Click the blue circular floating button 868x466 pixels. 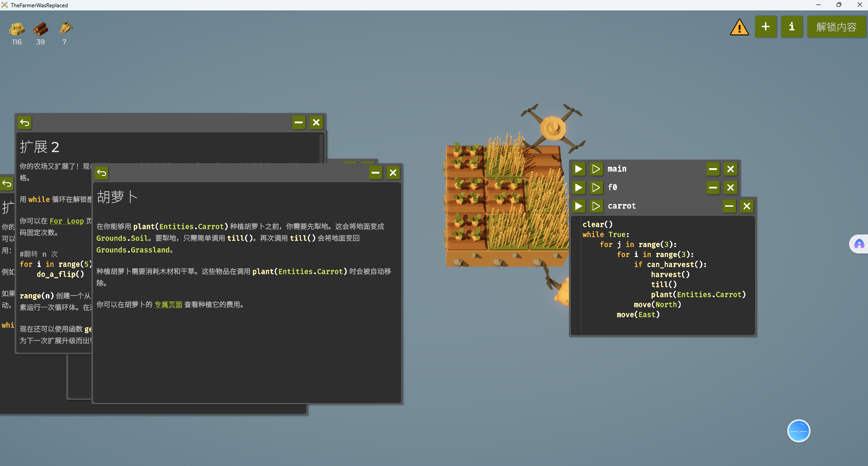coord(799,431)
